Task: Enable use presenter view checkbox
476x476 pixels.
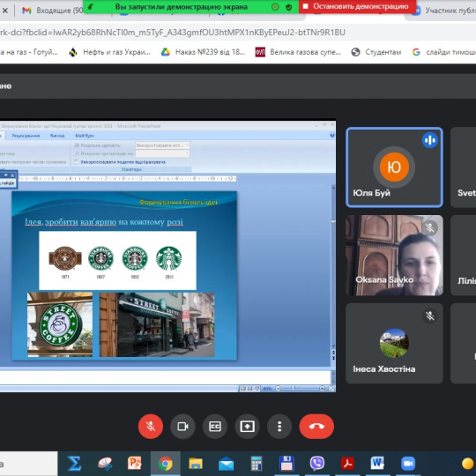Action: [77, 162]
